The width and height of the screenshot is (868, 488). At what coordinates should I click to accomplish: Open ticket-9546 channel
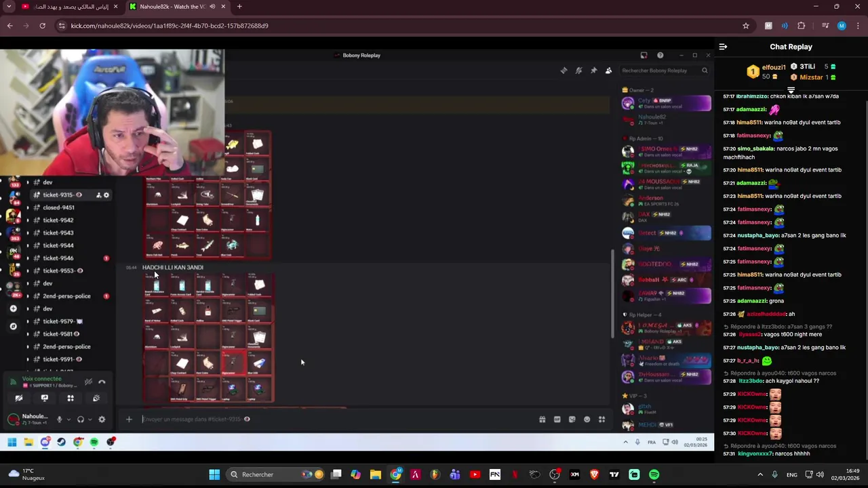58,258
